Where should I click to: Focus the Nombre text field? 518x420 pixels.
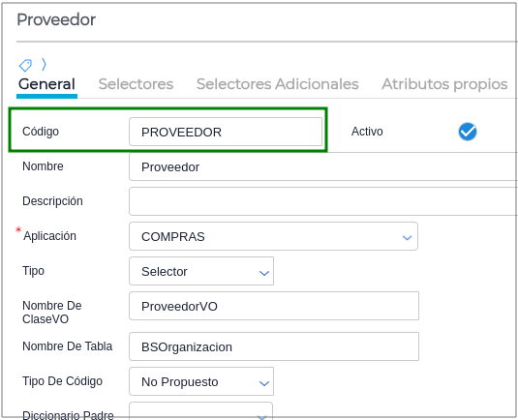pos(323,166)
